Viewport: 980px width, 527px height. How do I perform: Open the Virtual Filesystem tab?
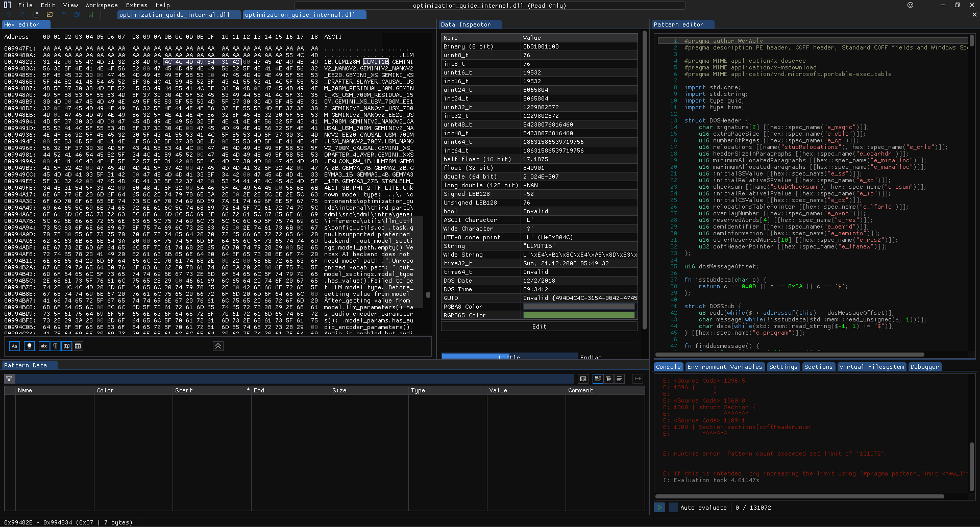[x=872, y=367]
